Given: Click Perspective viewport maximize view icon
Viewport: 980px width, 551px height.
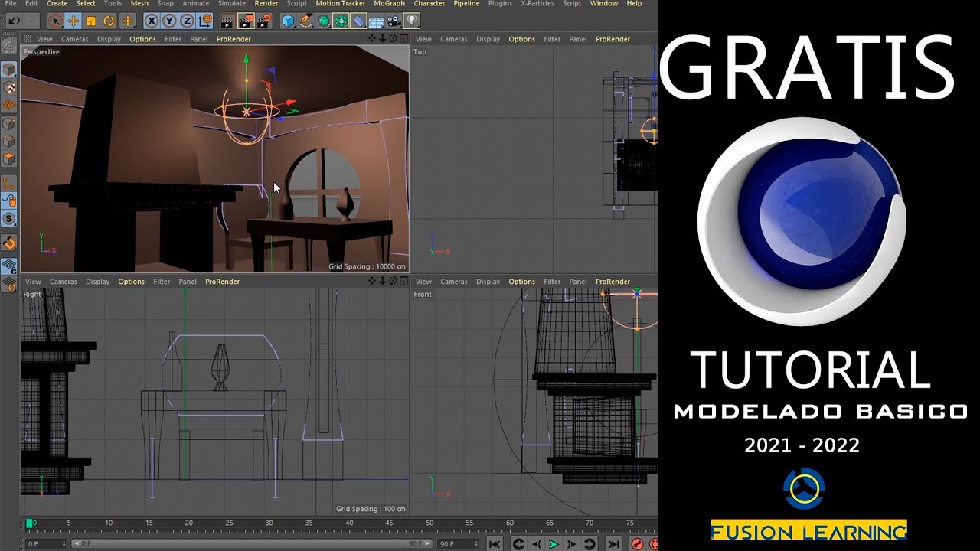Looking at the screenshot, I should 403,38.
